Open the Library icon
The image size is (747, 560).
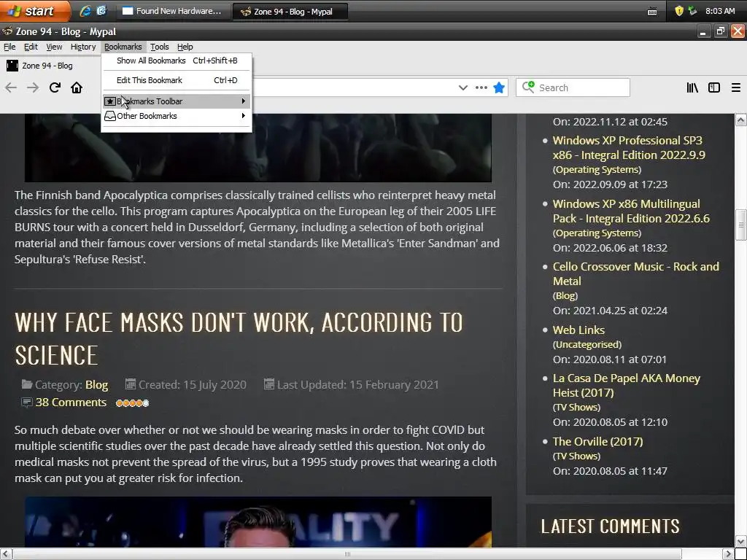pos(692,87)
